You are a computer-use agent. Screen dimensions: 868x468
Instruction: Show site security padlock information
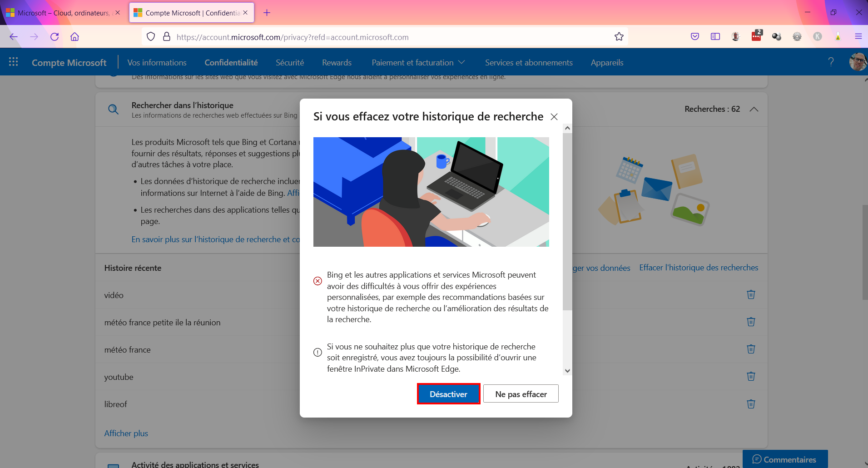point(167,37)
